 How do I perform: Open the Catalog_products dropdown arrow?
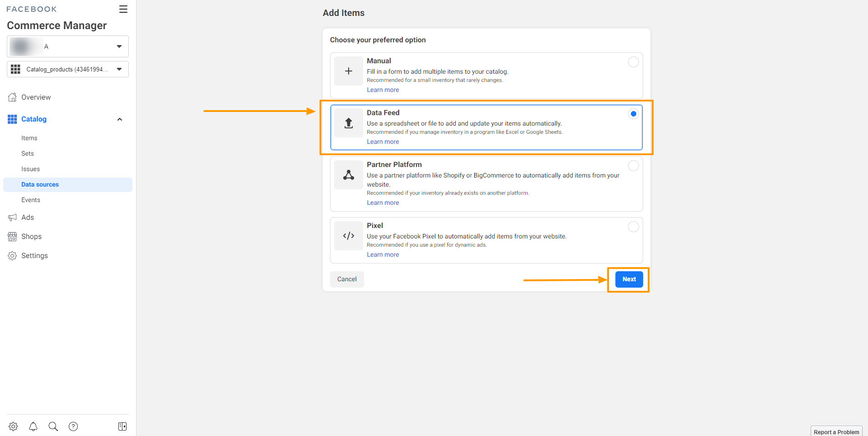119,69
